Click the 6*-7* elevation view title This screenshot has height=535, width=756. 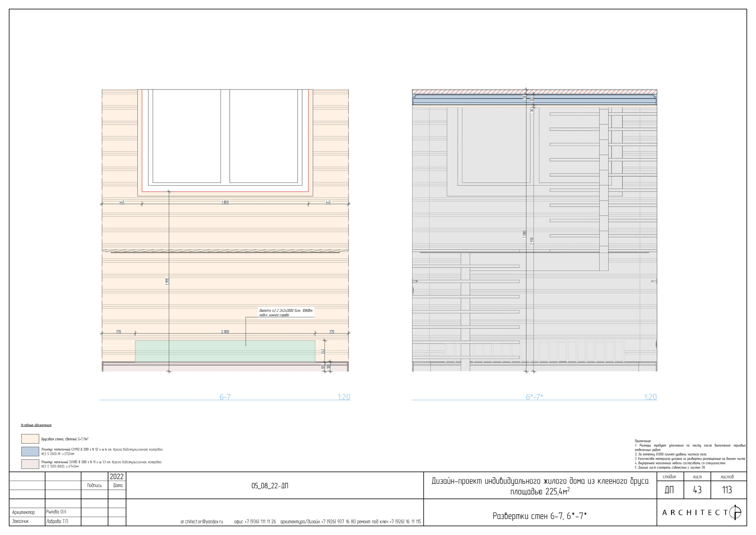pyautogui.click(x=534, y=397)
